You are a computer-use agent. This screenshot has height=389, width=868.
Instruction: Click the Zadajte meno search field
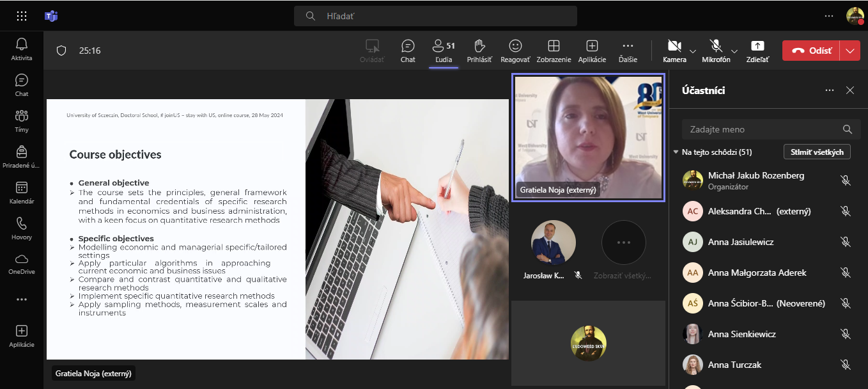click(761, 129)
